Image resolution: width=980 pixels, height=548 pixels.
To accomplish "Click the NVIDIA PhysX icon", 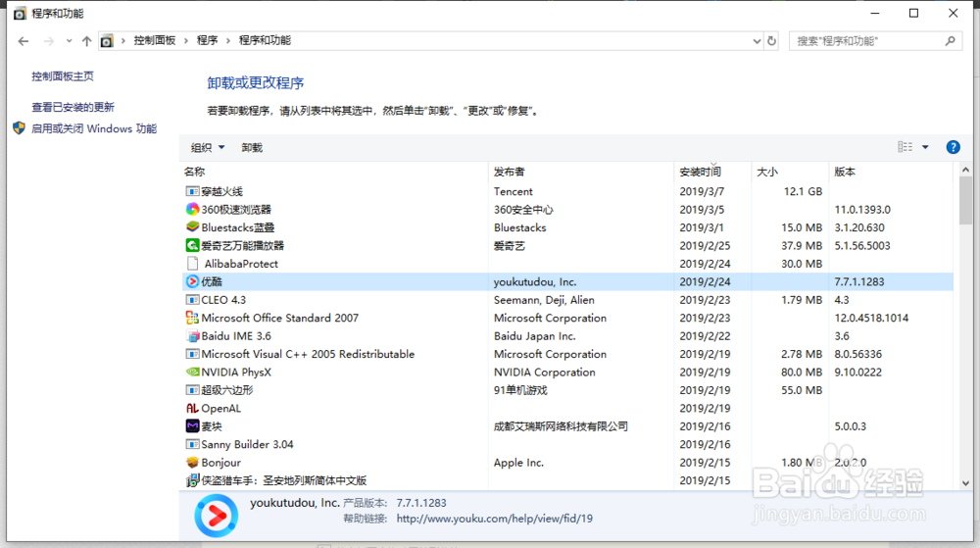I will tap(192, 372).
